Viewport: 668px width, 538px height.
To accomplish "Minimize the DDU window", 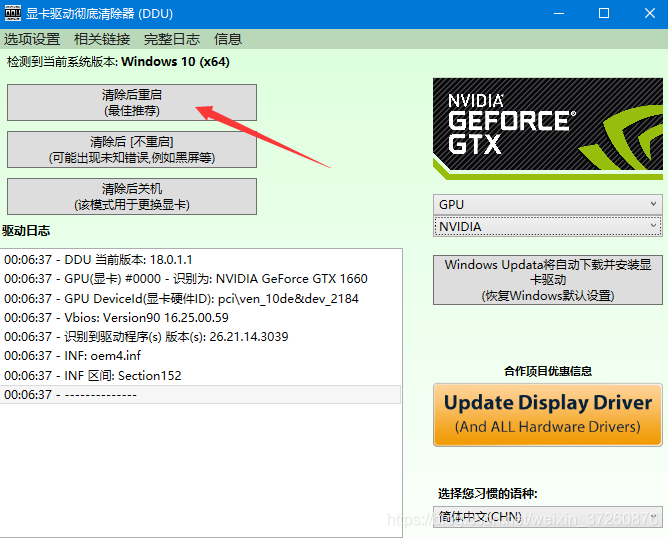I will click(x=559, y=13).
